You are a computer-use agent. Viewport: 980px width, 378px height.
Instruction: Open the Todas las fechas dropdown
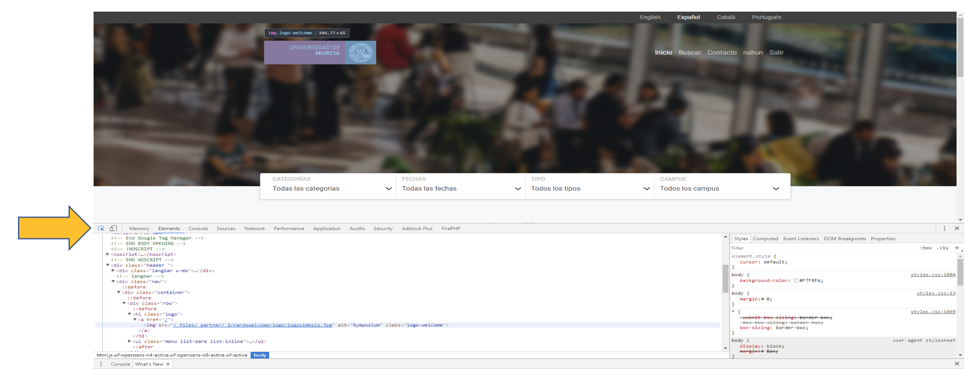pyautogui.click(x=461, y=186)
